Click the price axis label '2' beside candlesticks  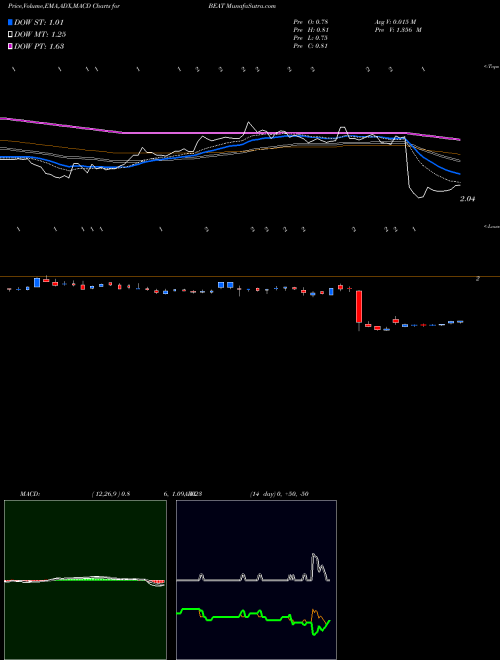point(477,279)
